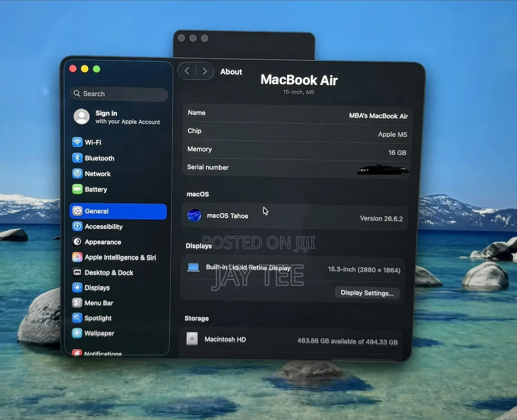The height and width of the screenshot is (420, 517).
Task: Open Display Settings button
Action: [367, 293]
